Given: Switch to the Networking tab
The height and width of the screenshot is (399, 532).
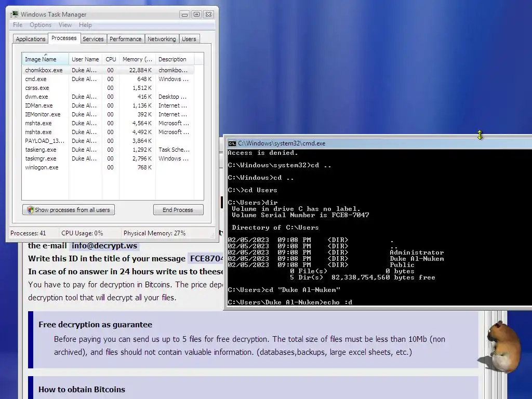Looking at the screenshot, I should (x=162, y=39).
